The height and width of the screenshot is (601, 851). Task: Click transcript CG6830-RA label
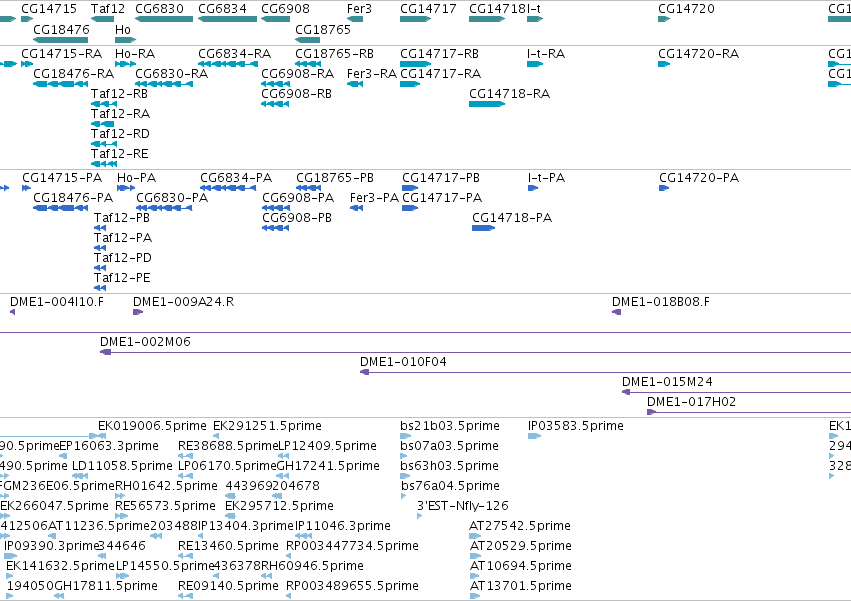[172, 74]
